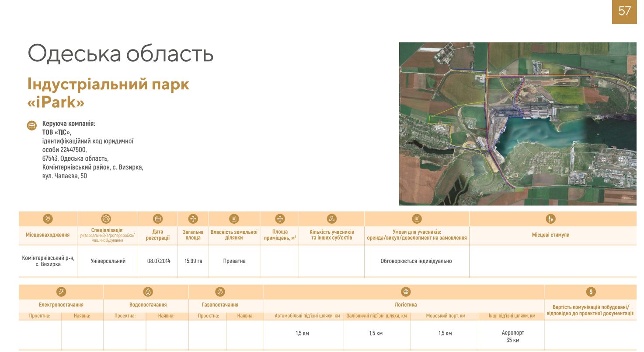Click the Одеська область heading
This screenshot has height=352, width=644.
click(121, 53)
